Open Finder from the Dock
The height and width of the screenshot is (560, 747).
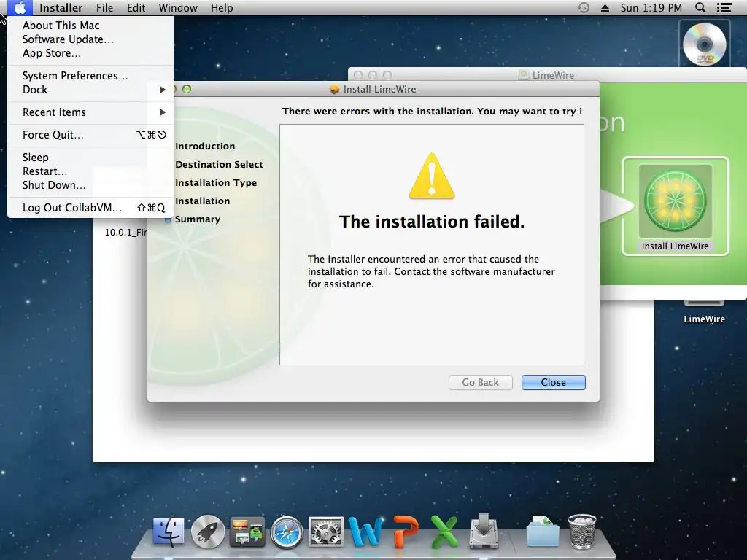click(x=169, y=532)
